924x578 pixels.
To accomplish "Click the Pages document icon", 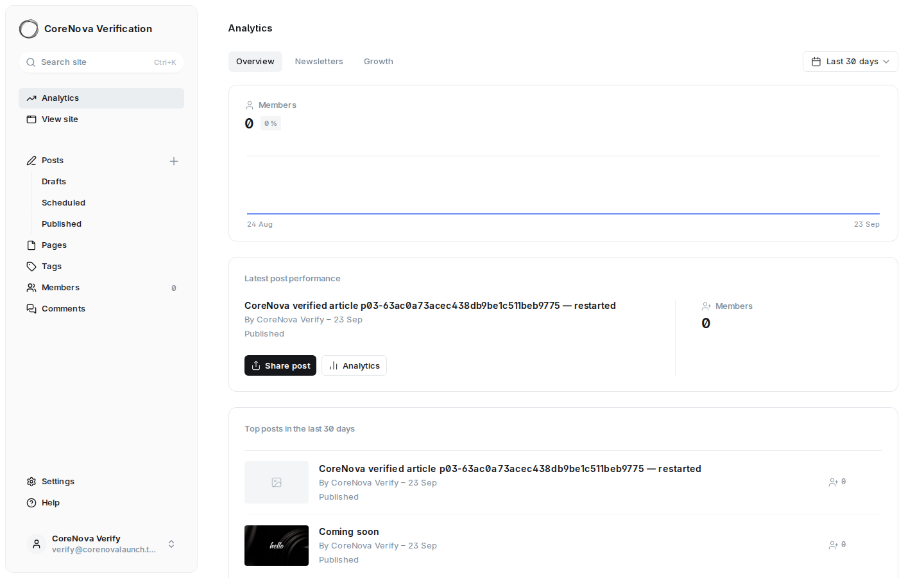I will pos(31,245).
